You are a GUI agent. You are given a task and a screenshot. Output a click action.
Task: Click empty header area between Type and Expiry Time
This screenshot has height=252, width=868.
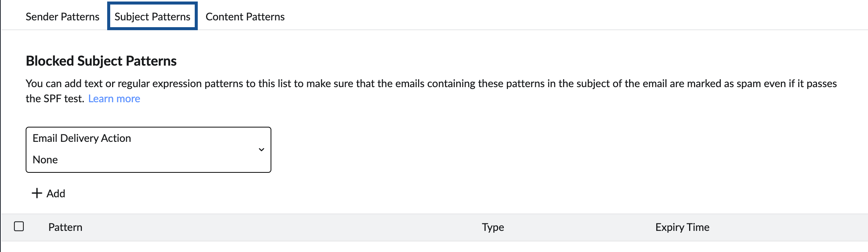577,227
